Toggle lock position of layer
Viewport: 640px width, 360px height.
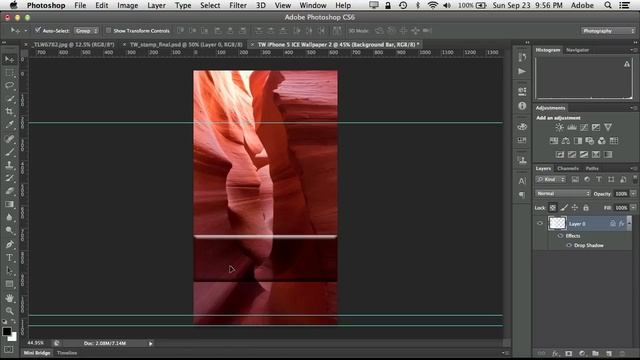point(575,208)
